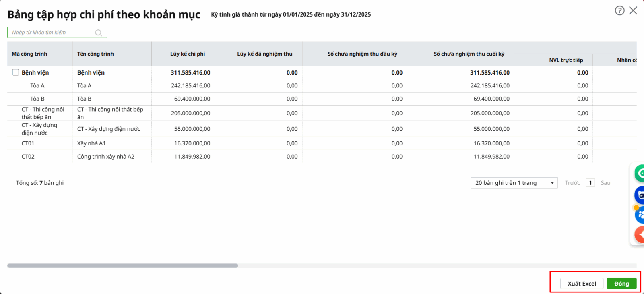Close the cost summary dialog with the X icon
This screenshot has height=294, width=644.
point(633,10)
